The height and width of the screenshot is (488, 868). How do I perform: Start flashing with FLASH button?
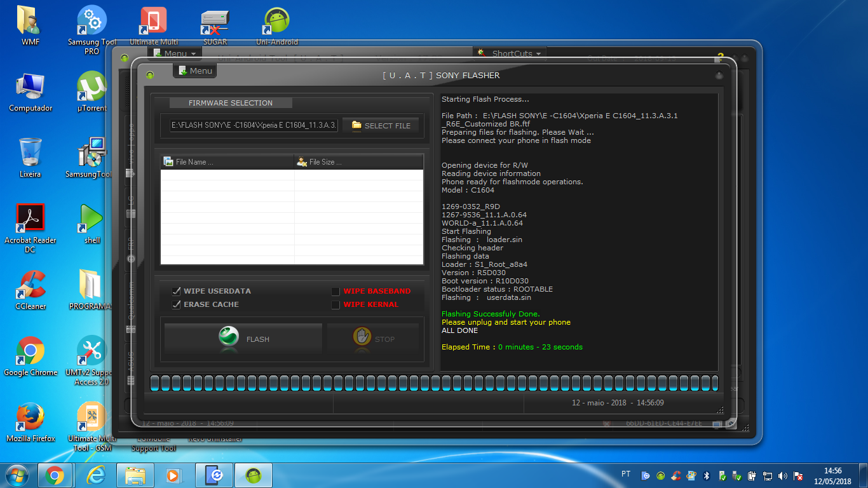243,339
